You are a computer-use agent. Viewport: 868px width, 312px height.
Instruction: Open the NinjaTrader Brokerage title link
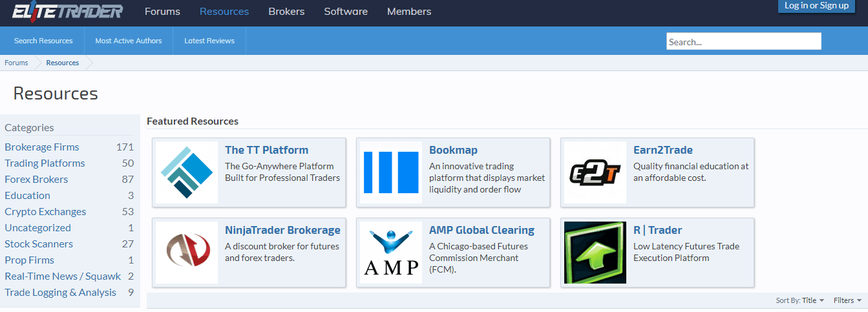(x=282, y=230)
